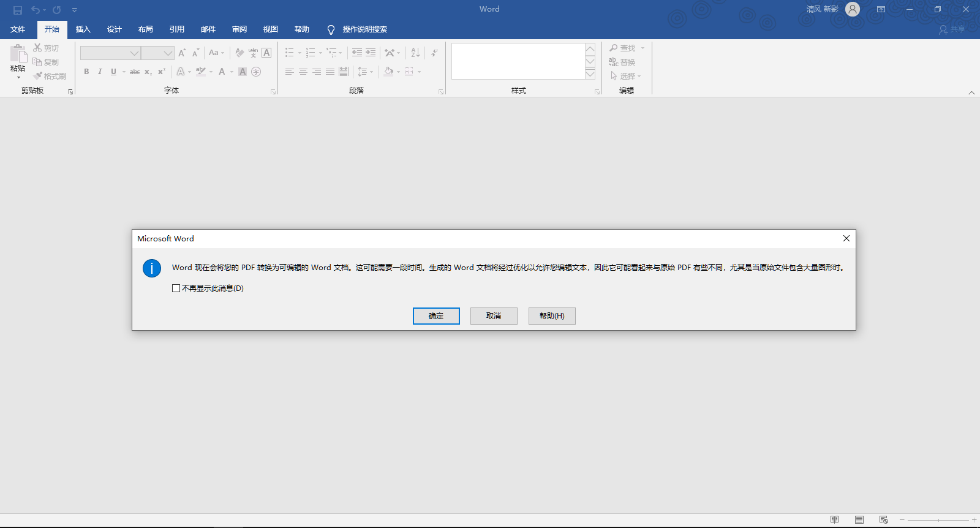Open the line spacing dropdown
The image size is (980, 528).
point(366,72)
